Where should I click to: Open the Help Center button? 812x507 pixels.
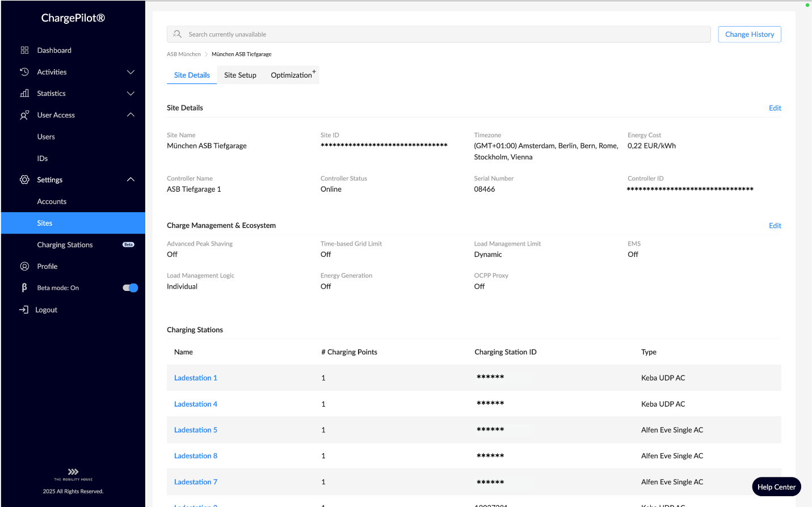pyautogui.click(x=776, y=487)
